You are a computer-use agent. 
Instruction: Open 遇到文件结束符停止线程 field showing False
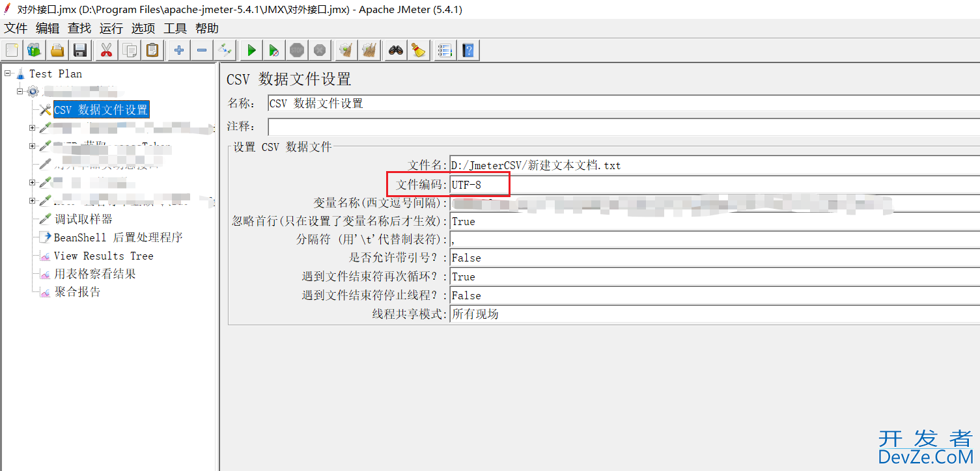tap(714, 295)
